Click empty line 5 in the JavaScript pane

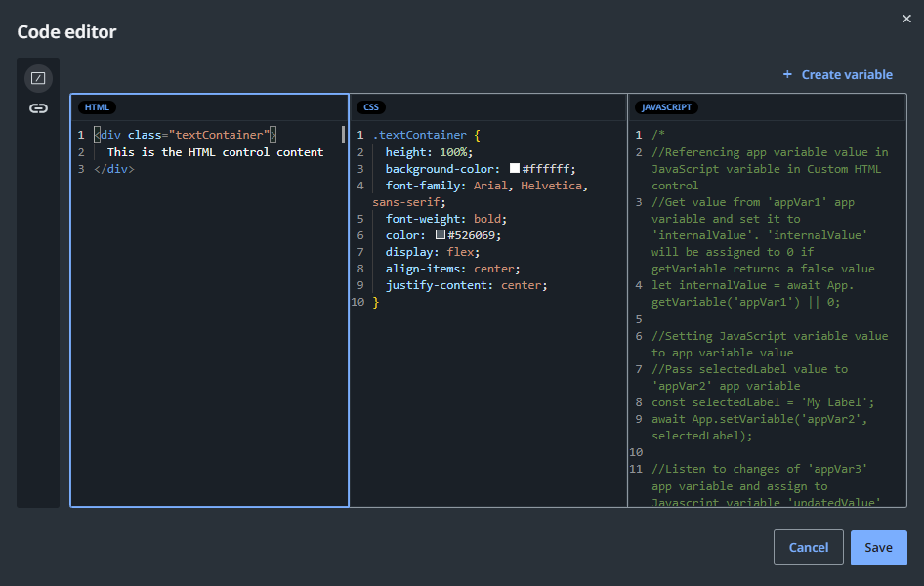[x=742, y=319]
